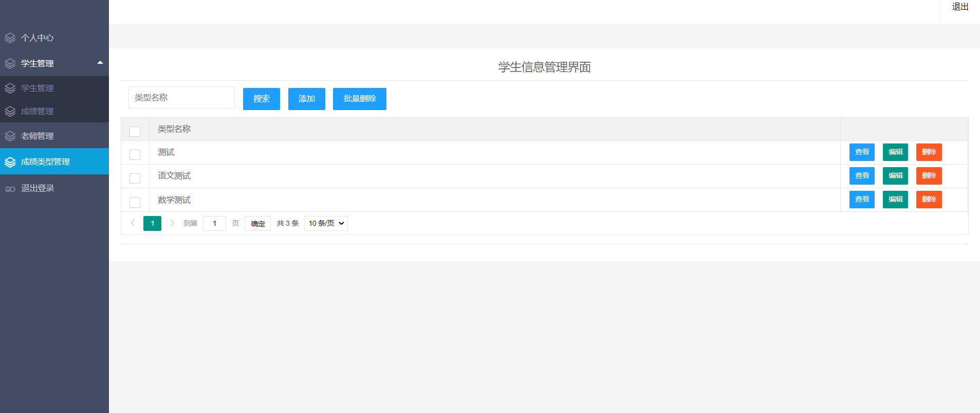The image size is (980, 413).
Task: Click the layers icon beside parent 学生管理 menu
Action: tap(10, 64)
